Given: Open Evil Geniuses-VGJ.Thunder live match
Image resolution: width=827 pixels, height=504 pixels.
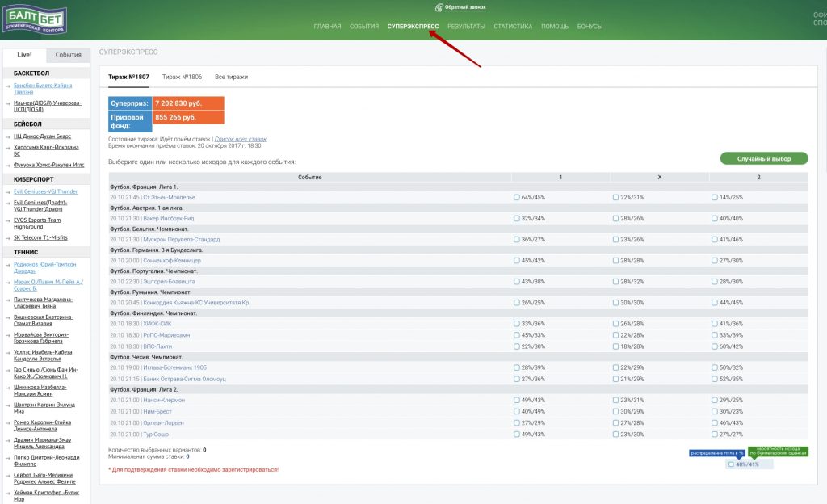Looking at the screenshot, I should [45, 191].
